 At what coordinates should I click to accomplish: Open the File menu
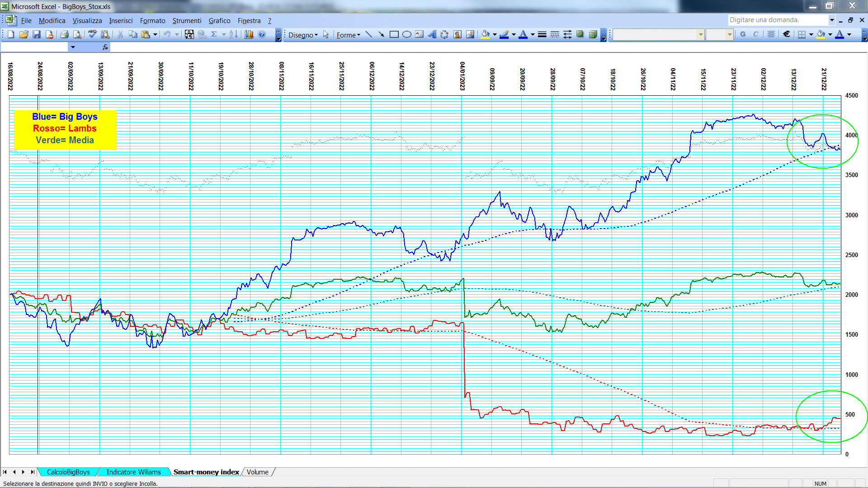coord(26,21)
